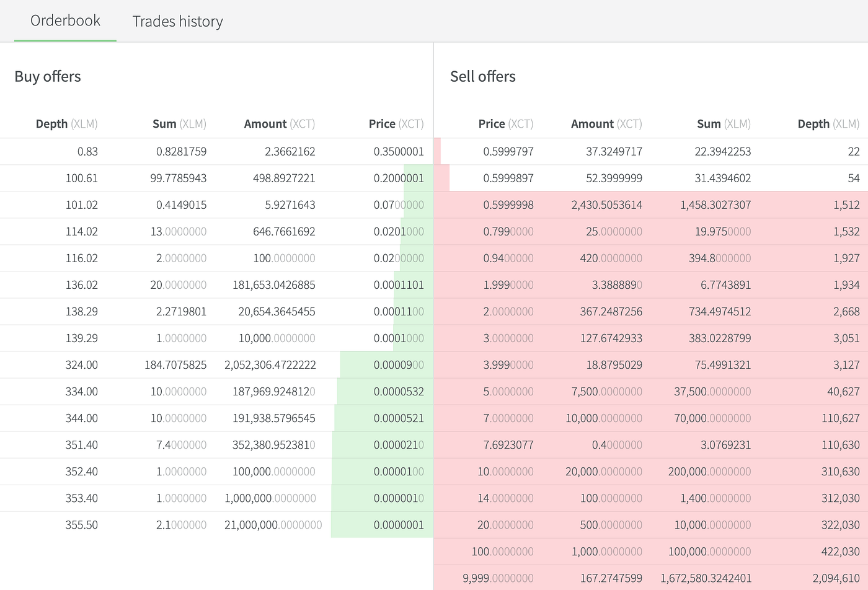This screenshot has width=868, height=590.
Task: Click buy amount 2.3662162
Action: [290, 151]
